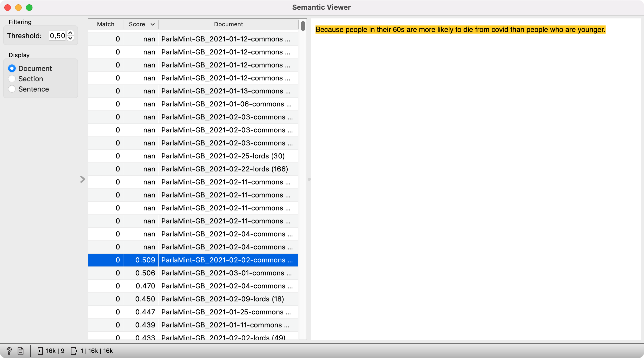The image size is (644, 358).
Task: Click the Threshold stepper down arrow
Action: pyautogui.click(x=70, y=38)
